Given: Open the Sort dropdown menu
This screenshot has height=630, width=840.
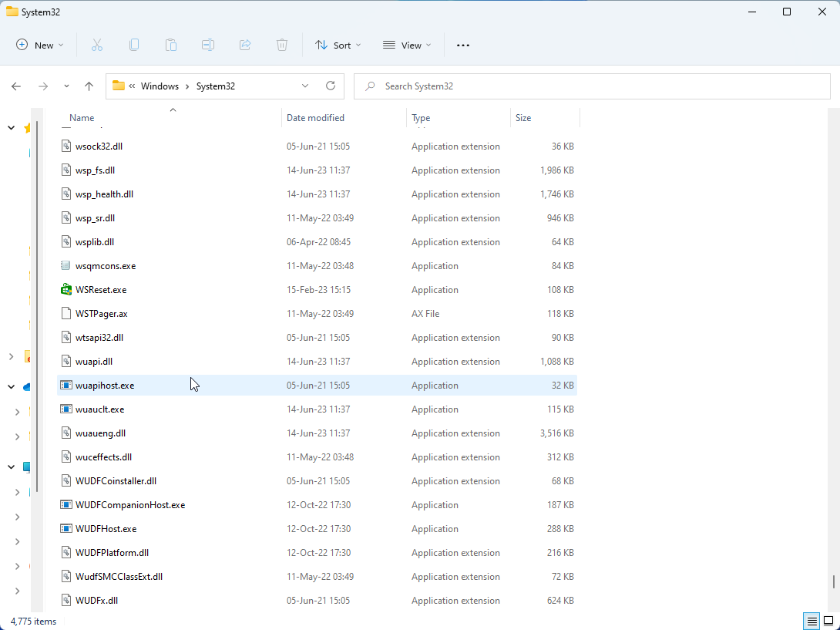Looking at the screenshot, I should pyautogui.click(x=338, y=45).
